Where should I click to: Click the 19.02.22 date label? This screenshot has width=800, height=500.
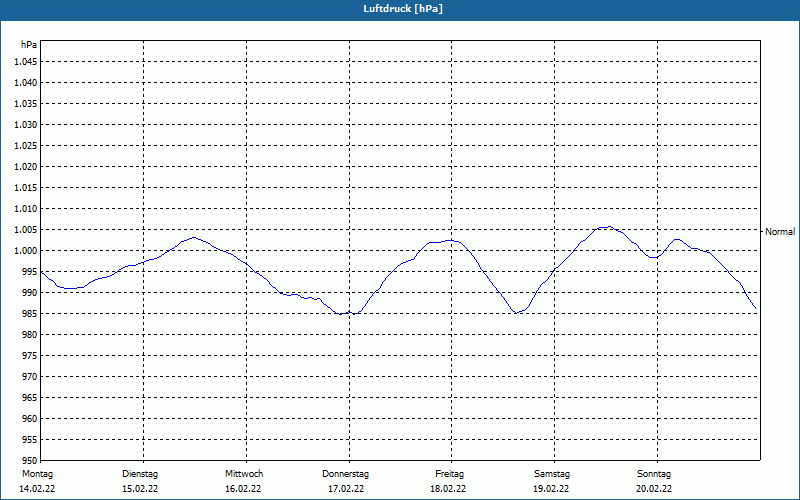click(x=552, y=489)
